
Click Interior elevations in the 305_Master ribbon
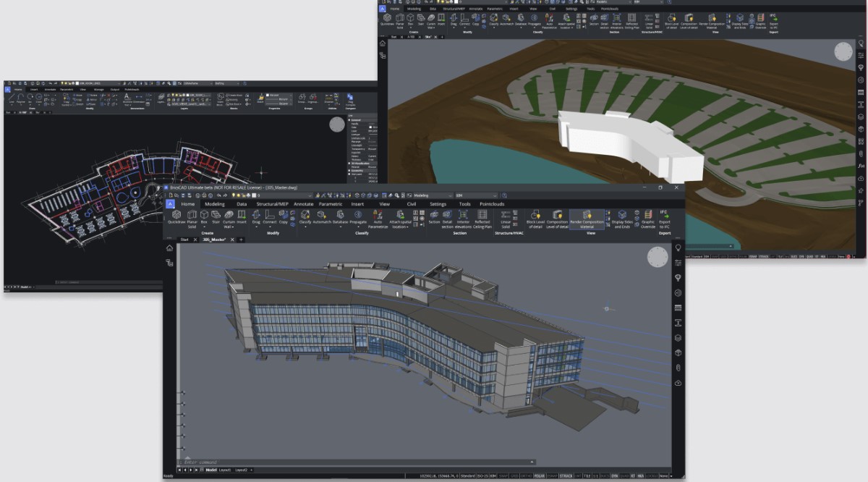[464, 219]
